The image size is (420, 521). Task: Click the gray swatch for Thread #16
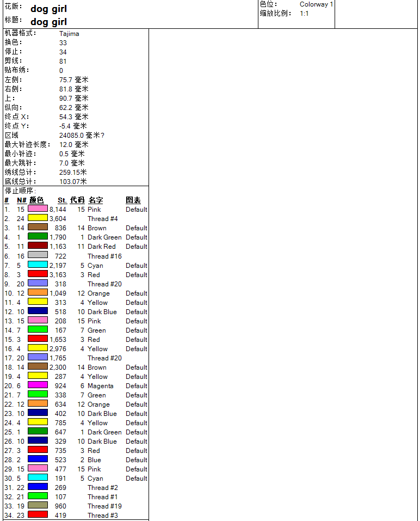[x=38, y=255]
